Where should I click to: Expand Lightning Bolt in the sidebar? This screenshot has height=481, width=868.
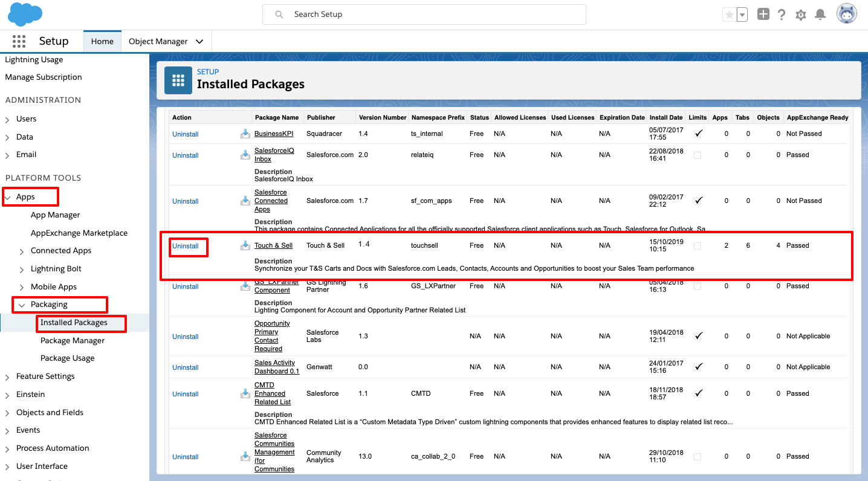(x=22, y=270)
